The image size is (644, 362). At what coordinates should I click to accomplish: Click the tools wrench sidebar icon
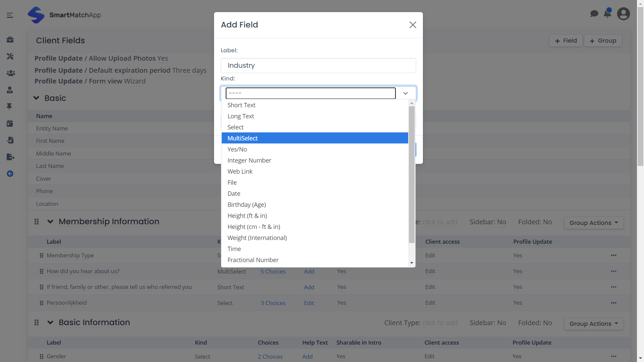(10, 56)
